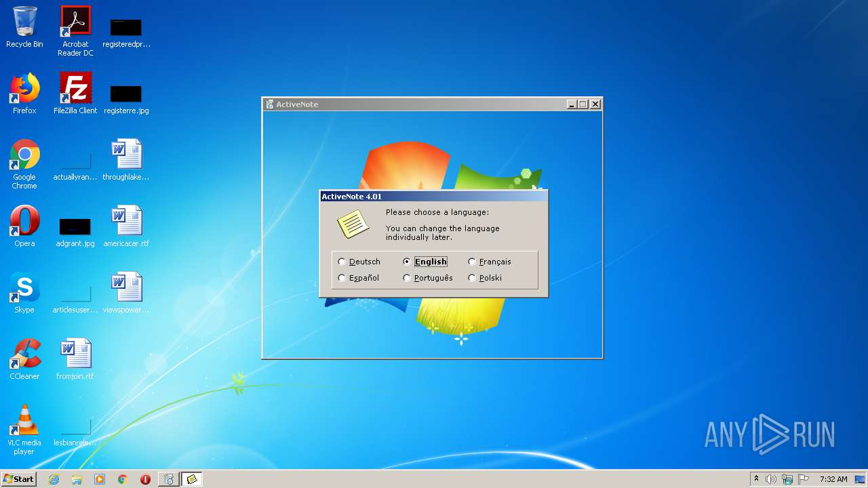Close the ActiveNote window
868x488 pixels.
(x=595, y=104)
